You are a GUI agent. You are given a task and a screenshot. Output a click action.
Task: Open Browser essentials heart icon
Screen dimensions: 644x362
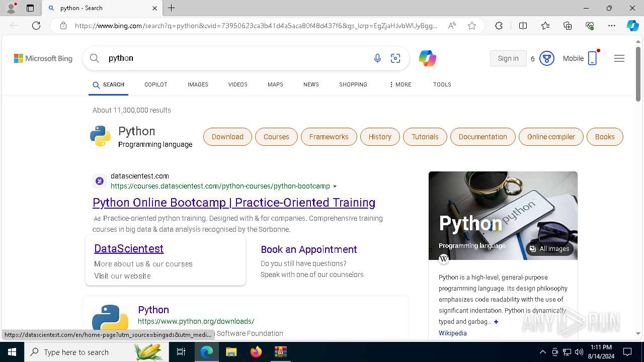pyautogui.click(x=590, y=26)
